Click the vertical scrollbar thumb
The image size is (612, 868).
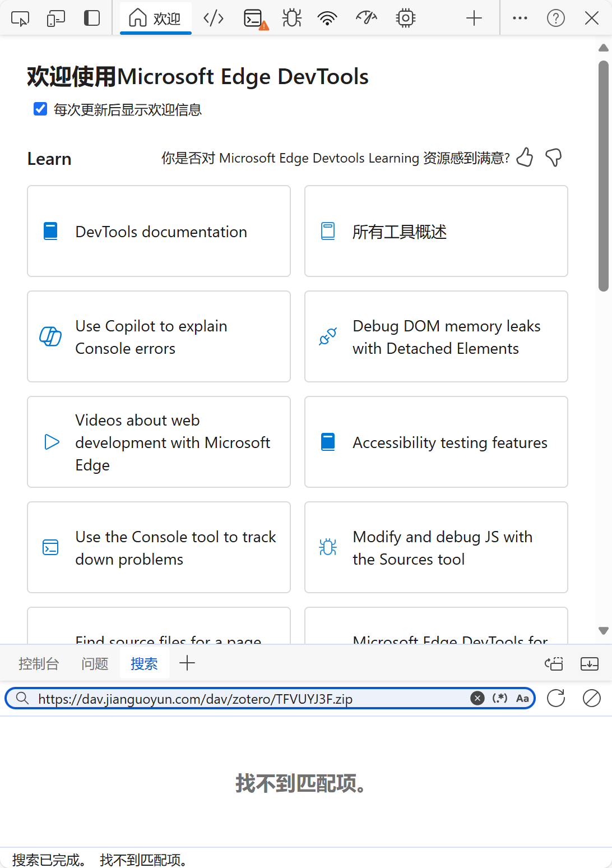click(604, 176)
